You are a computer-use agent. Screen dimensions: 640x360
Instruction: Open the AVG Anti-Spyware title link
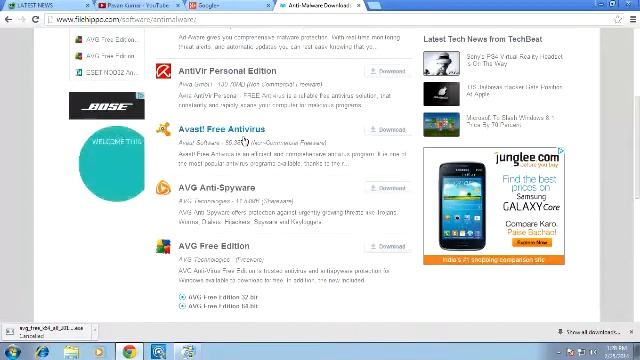(x=217, y=188)
